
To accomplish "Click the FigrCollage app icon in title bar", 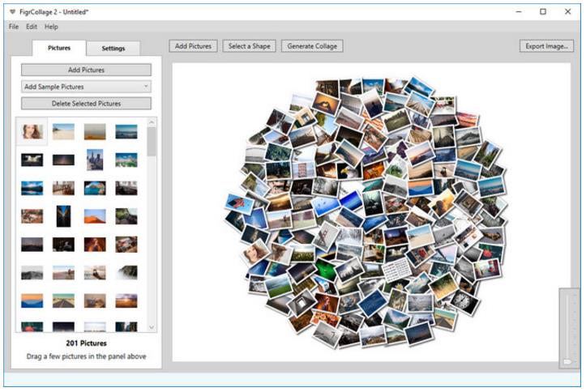I will pos(11,12).
